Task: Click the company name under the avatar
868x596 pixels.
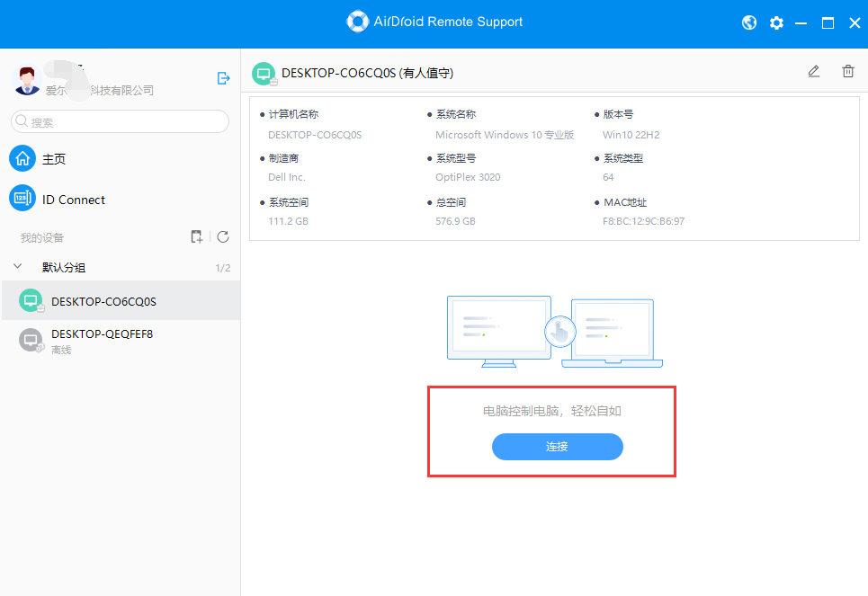Action: coord(100,90)
